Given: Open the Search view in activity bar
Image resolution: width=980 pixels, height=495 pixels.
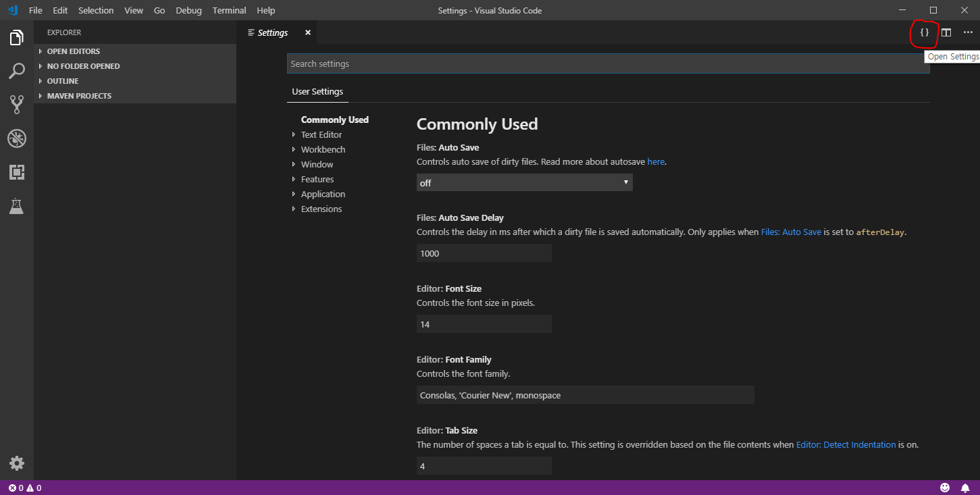Looking at the screenshot, I should (x=17, y=71).
